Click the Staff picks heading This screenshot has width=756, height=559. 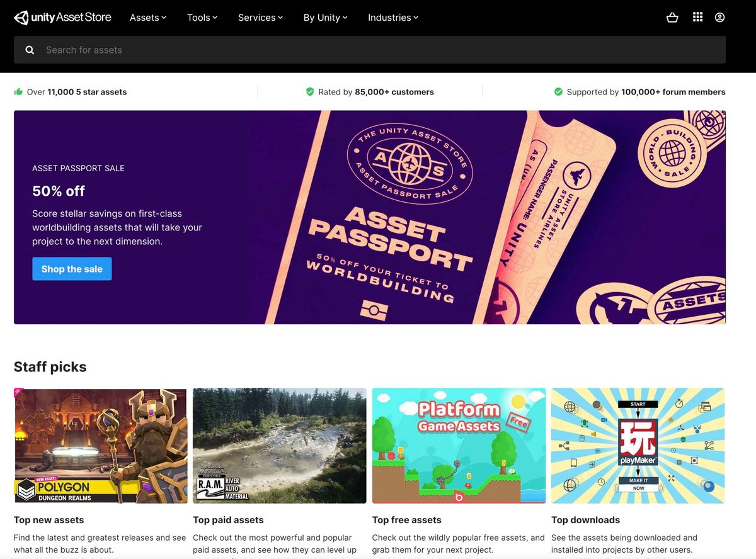click(50, 367)
